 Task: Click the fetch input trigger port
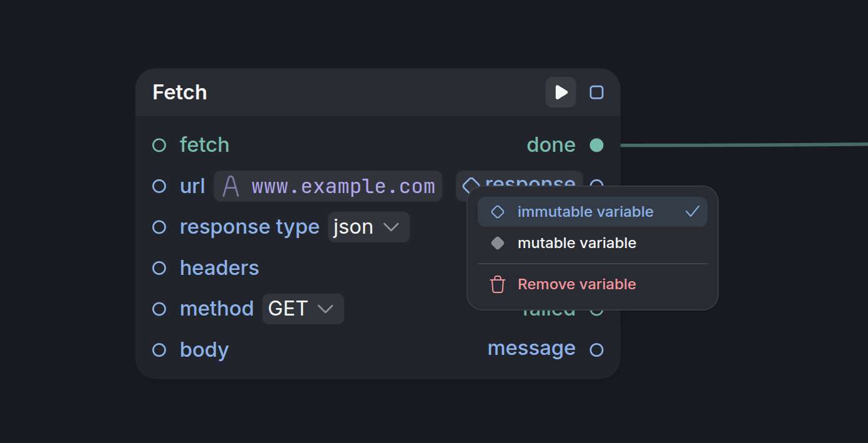point(159,145)
